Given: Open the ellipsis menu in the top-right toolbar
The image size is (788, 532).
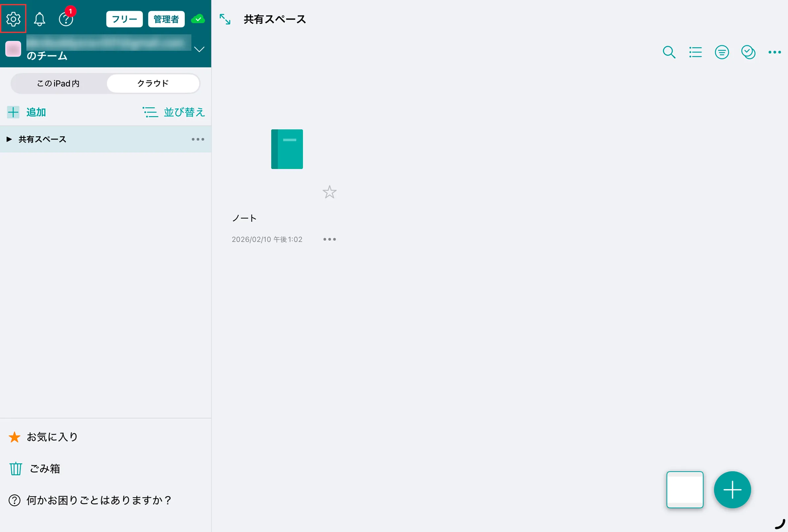Looking at the screenshot, I should coord(775,52).
